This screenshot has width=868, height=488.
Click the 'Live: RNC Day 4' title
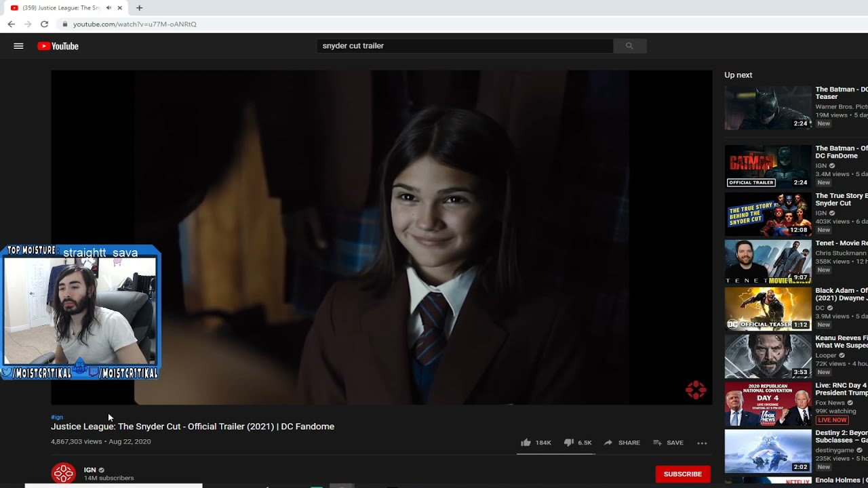point(842,389)
